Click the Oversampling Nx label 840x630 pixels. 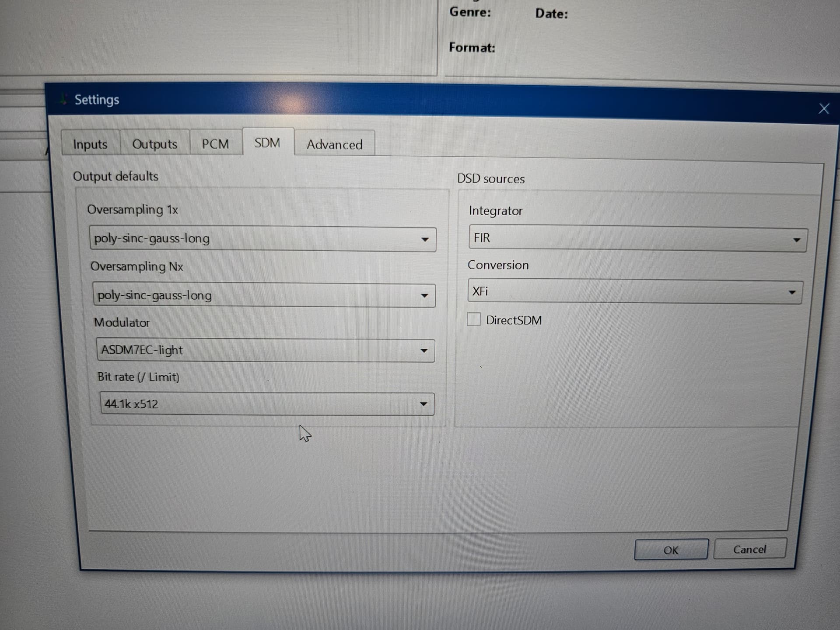coord(136,266)
